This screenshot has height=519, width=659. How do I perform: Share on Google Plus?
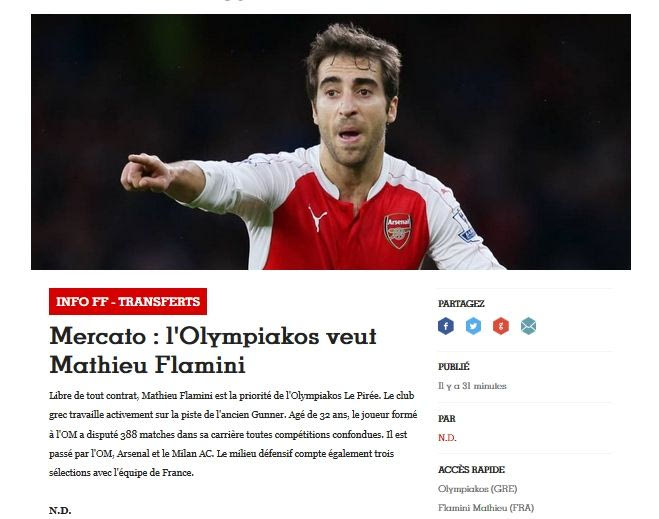pyautogui.click(x=501, y=326)
